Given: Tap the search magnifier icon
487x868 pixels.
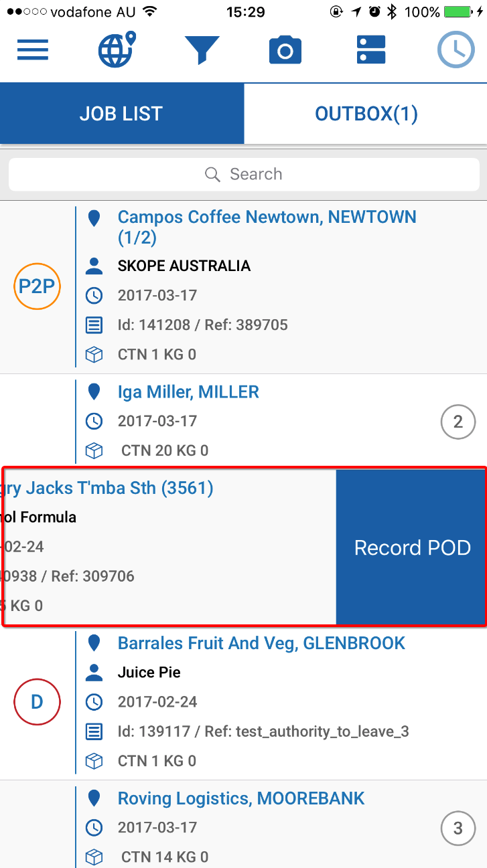Looking at the screenshot, I should 212,175.
